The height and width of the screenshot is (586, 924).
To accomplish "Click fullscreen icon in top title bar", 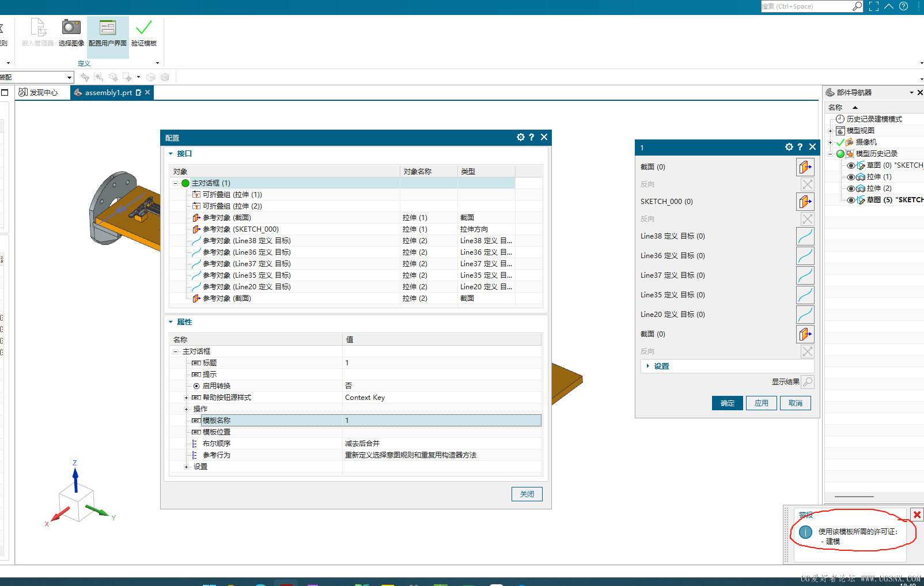I will [x=874, y=6].
